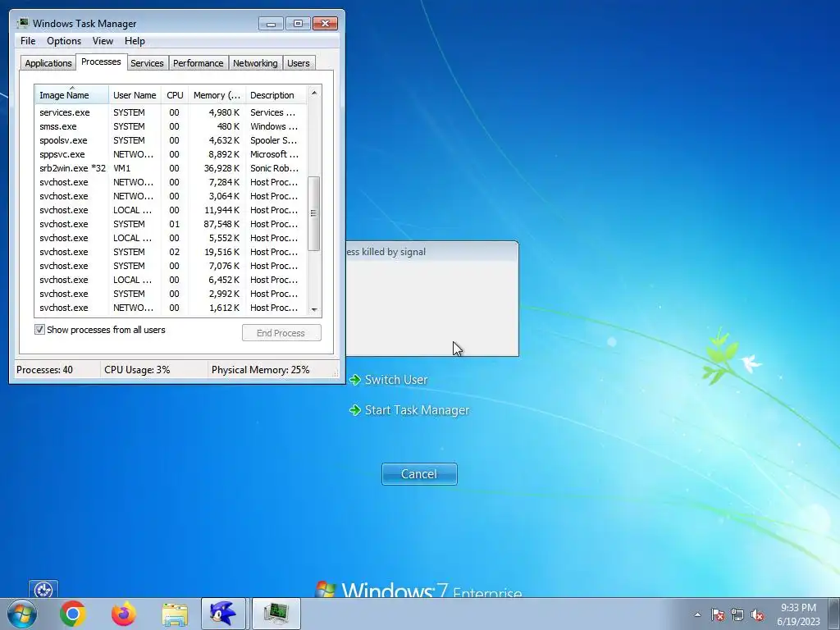
Task: Click the Switch User link
Action: tap(396, 380)
